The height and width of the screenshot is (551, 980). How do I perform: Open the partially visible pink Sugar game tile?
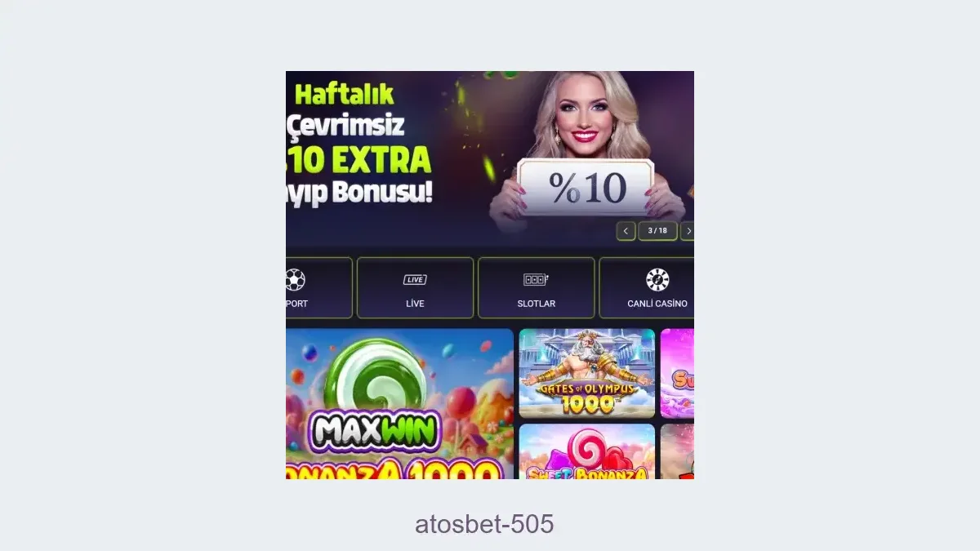677,373
